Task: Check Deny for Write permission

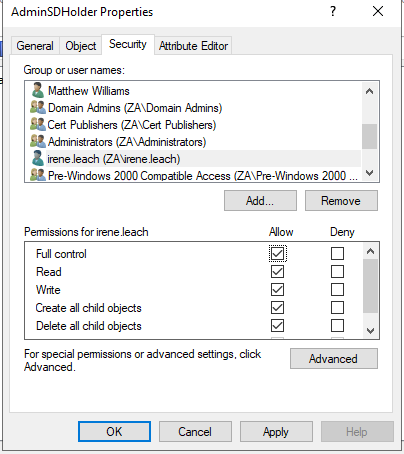Action: click(337, 290)
